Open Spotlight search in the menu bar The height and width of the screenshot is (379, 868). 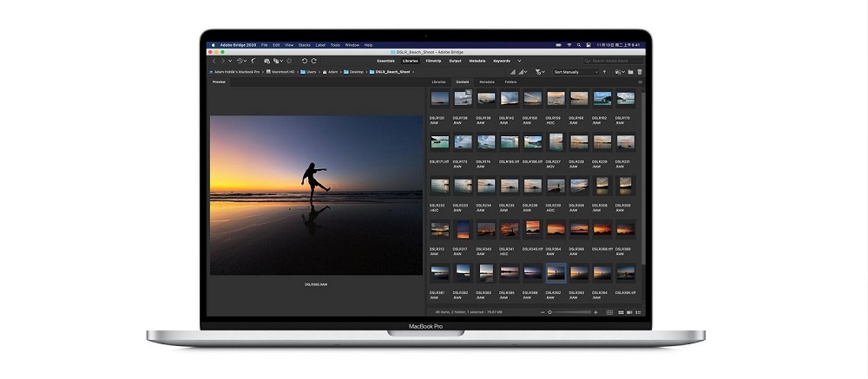click(x=578, y=45)
